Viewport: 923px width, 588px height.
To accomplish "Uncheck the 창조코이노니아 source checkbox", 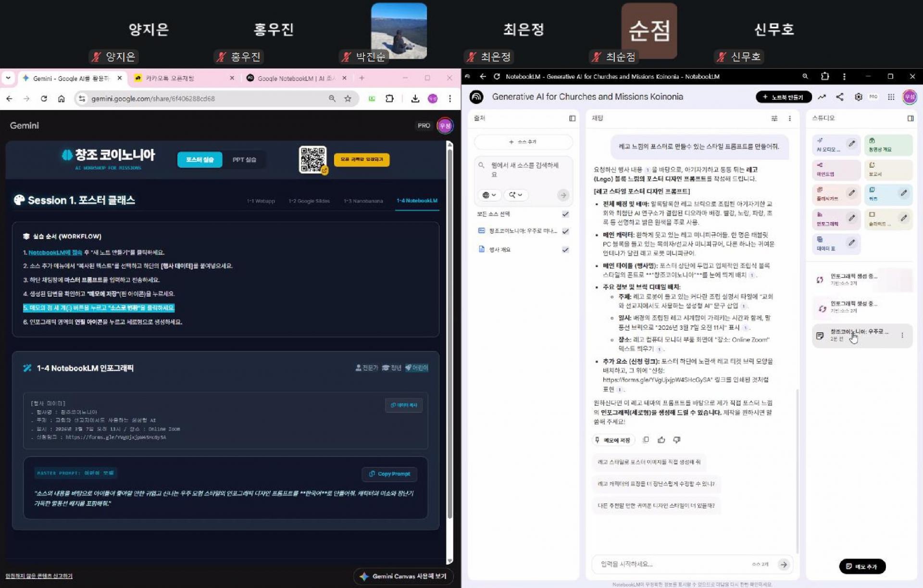I will pyautogui.click(x=565, y=231).
